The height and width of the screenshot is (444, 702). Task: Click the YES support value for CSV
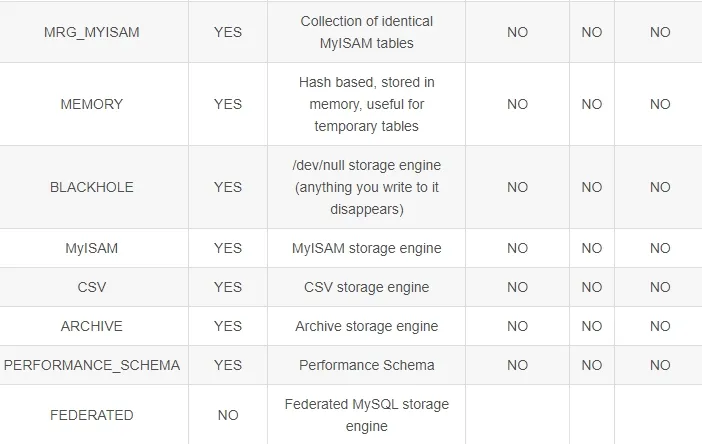pos(228,287)
